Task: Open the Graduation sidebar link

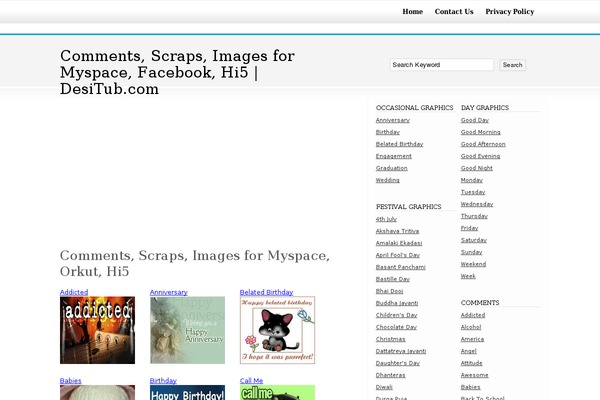Action: (391, 168)
